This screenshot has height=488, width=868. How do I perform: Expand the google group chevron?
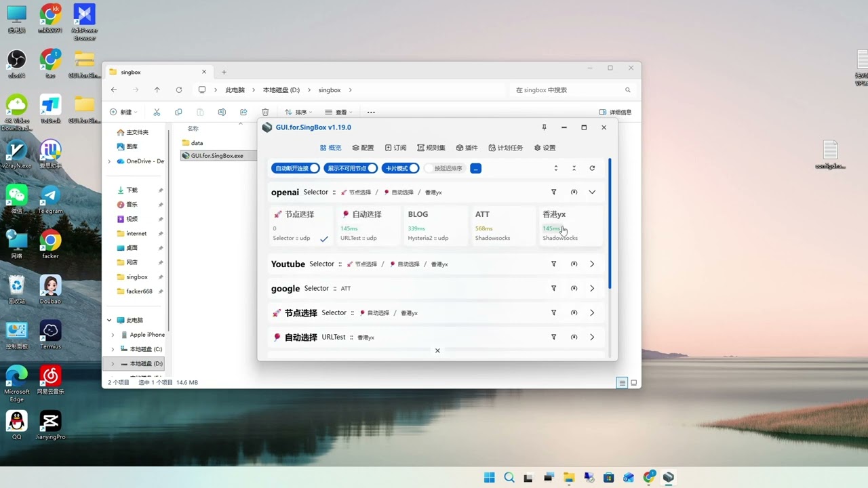pos(592,289)
